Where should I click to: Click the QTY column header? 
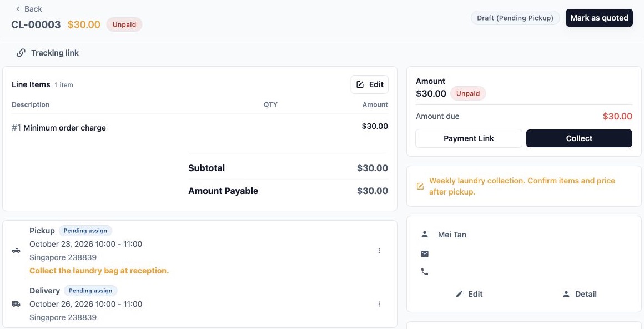(x=271, y=105)
